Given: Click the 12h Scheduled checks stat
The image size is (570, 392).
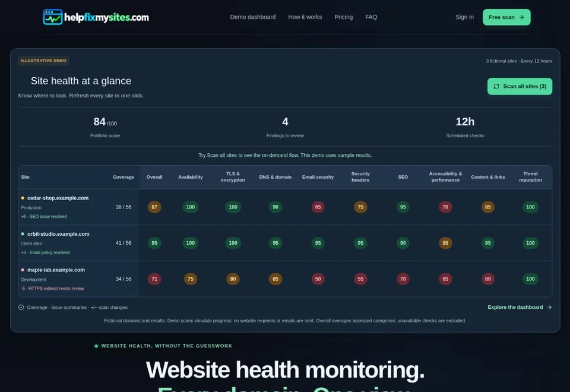Looking at the screenshot, I should 465,127.
